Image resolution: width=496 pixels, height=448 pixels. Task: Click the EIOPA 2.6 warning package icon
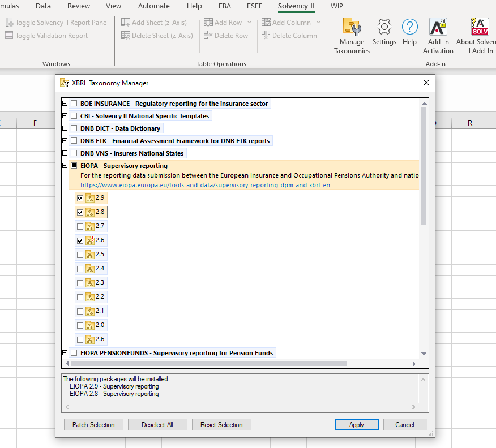pos(89,240)
